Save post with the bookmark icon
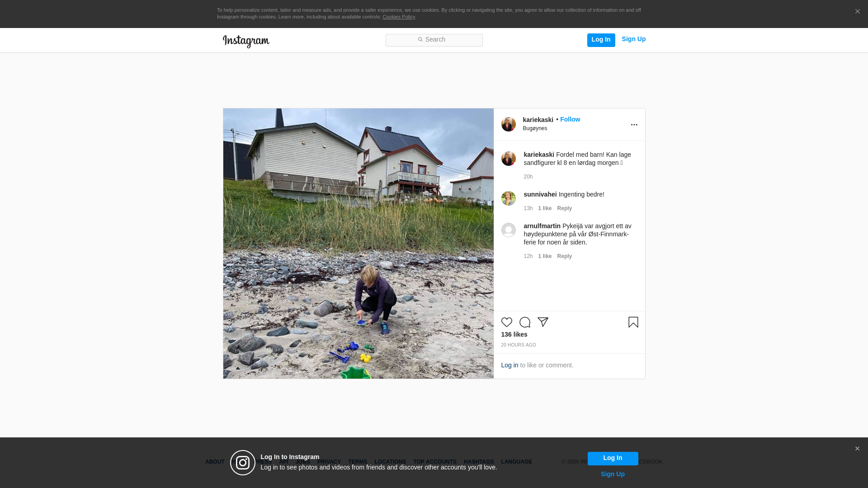 (633, 322)
